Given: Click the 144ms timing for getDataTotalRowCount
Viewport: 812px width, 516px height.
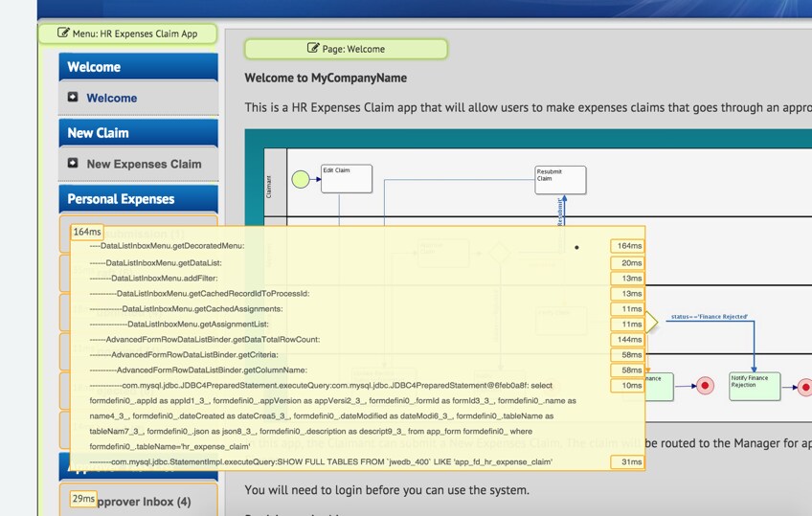Looking at the screenshot, I should coord(627,340).
